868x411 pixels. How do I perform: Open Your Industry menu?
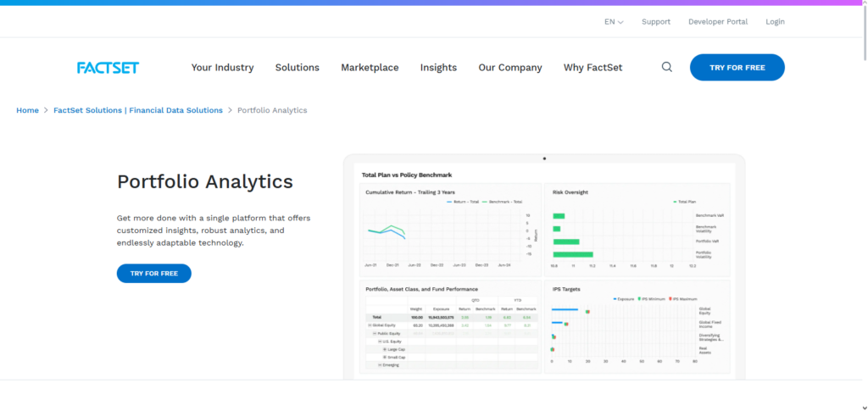tap(223, 68)
